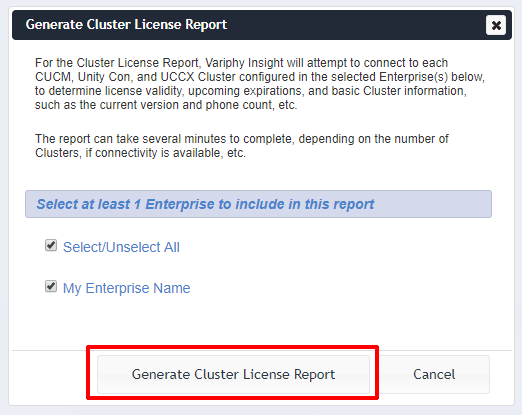This screenshot has width=522, height=415.
Task: Click the words Variphy Insight in description
Action: pyautogui.click(x=244, y=63)
